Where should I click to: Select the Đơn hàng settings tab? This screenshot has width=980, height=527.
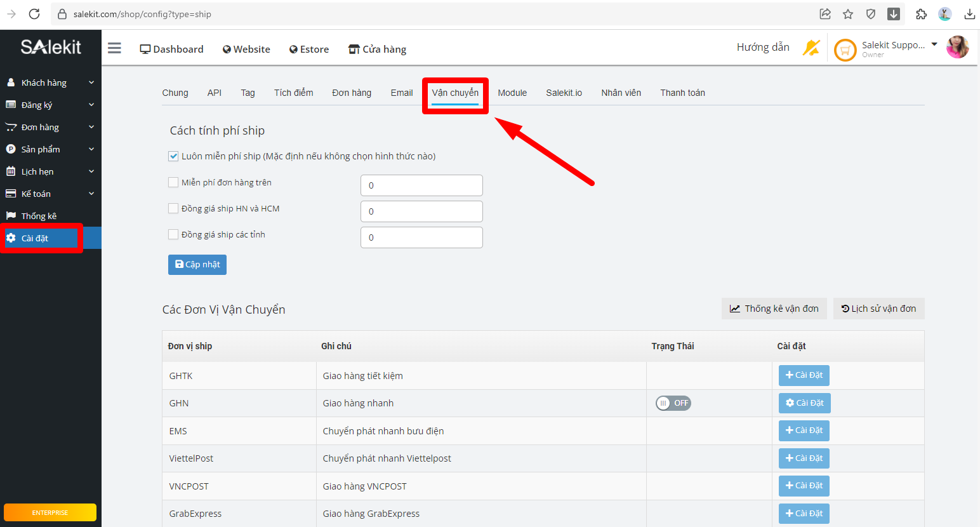coord(352,93)
